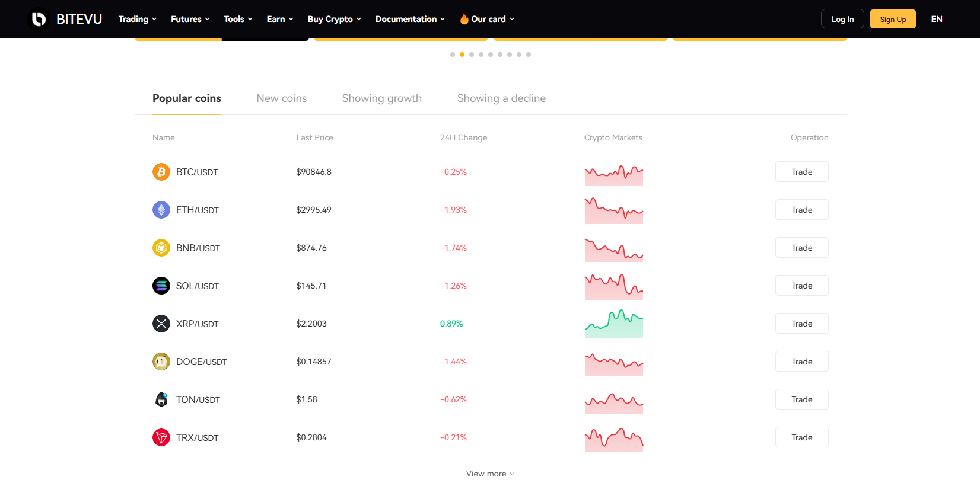
Task: Open the XRP green market sparkline chart
Action: (613, 324)
